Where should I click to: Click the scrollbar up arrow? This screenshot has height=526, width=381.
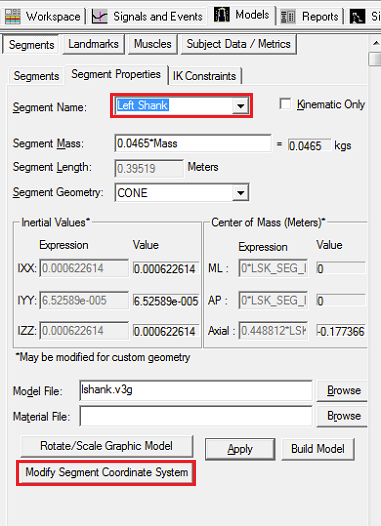(375, 44)
